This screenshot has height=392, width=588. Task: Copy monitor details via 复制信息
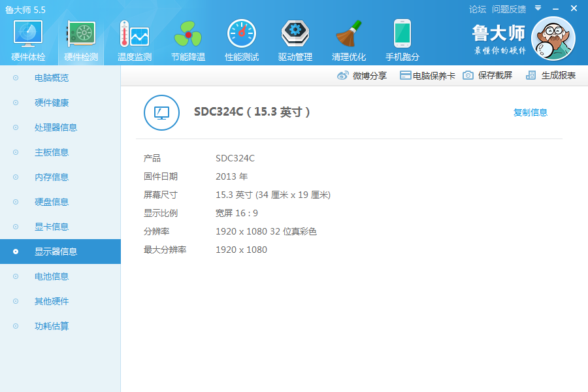(x=530, y=112)
